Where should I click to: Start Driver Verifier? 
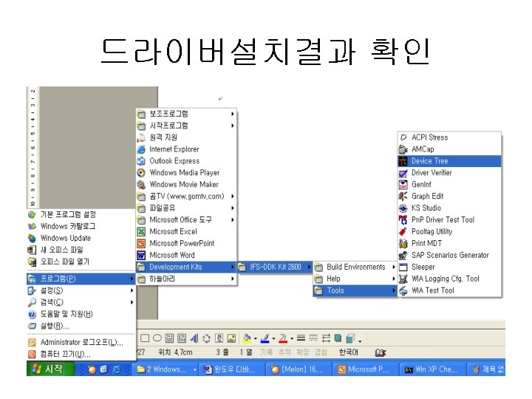pos(449,173)
